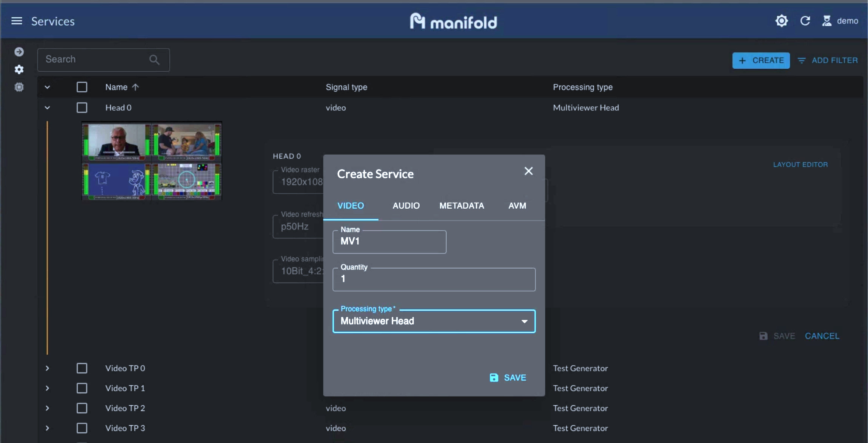Viewport: 868px width, 443px height.
Task: Open the METADATA tab
Action: pyautogui.click(x=461, y=206)
